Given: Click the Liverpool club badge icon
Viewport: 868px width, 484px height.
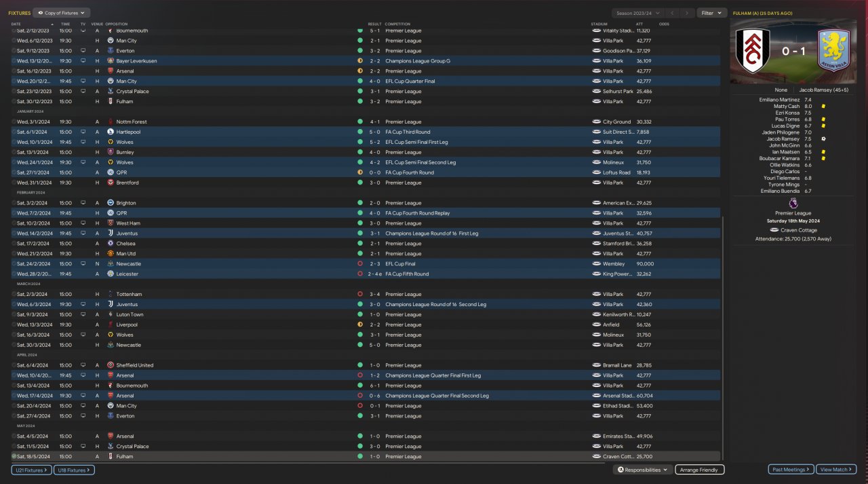Looking at the screenshot, I should click(111, 324).
